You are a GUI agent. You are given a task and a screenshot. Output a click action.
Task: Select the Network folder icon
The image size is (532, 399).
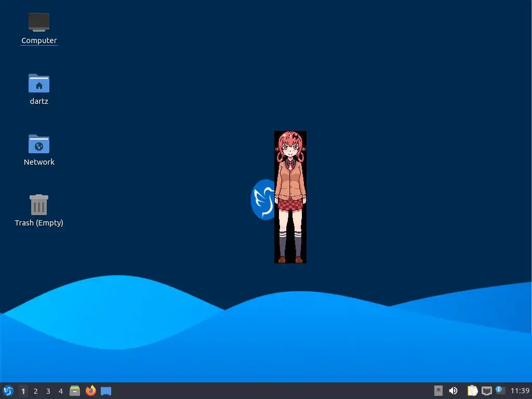point(39,144)
